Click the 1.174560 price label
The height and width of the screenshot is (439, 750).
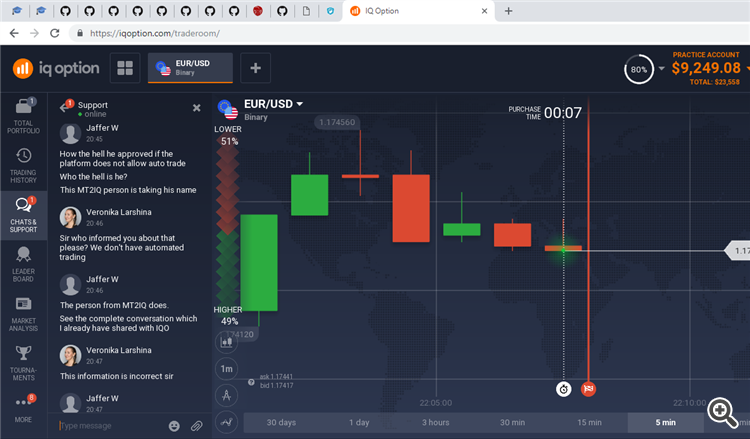tap(337, 122)
